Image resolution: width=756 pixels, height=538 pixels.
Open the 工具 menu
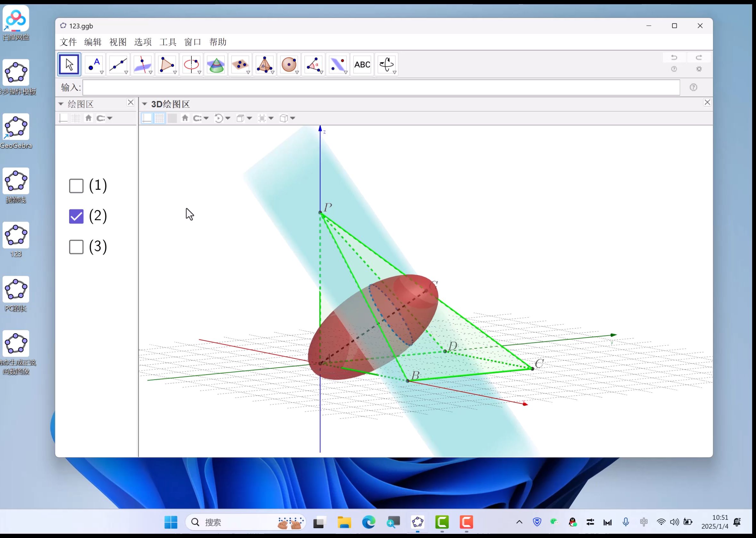point(168,42)
